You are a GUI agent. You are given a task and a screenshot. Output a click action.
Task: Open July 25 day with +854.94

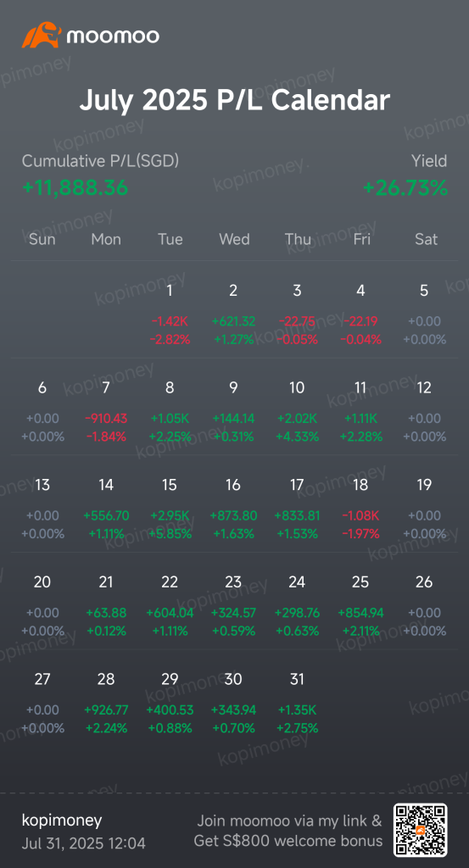tap(360, 606)
